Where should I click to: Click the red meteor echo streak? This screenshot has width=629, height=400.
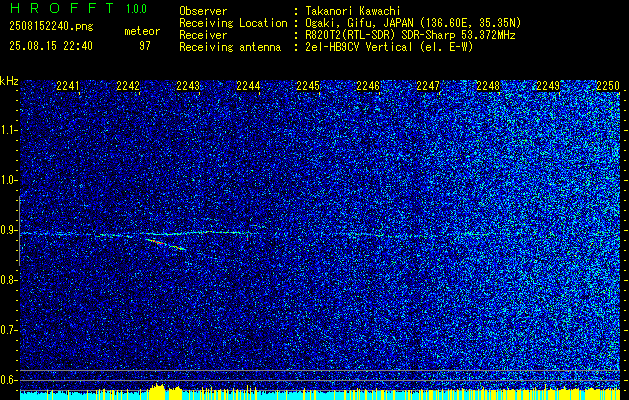tap(165, 244)
